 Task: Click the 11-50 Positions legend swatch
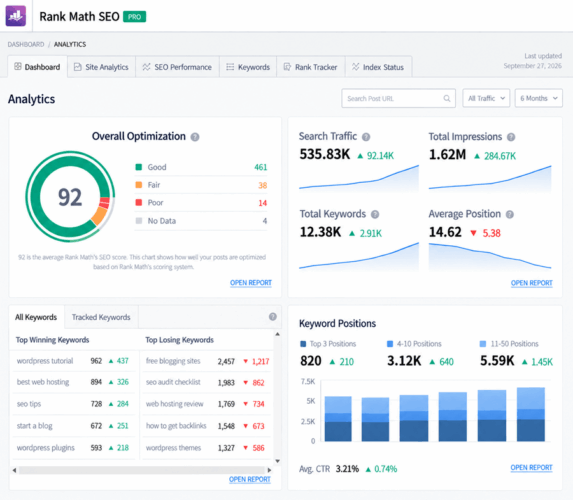483,344
